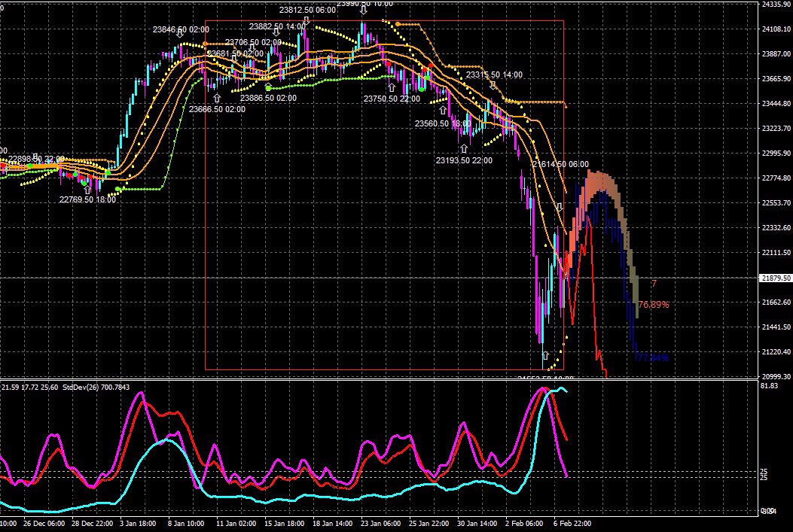Click the 23444.80 price scale value

point(776,104)
